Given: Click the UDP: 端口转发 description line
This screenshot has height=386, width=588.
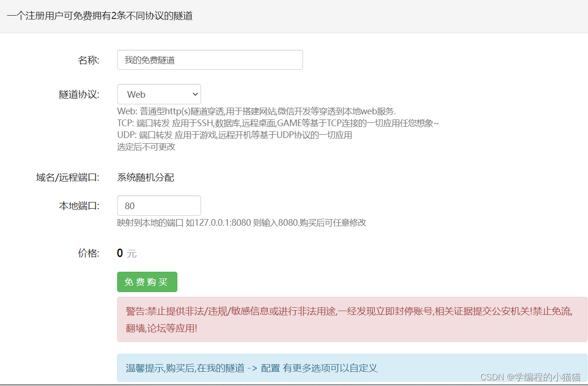Looking at the screenshot, I should [x=235, y=135].
